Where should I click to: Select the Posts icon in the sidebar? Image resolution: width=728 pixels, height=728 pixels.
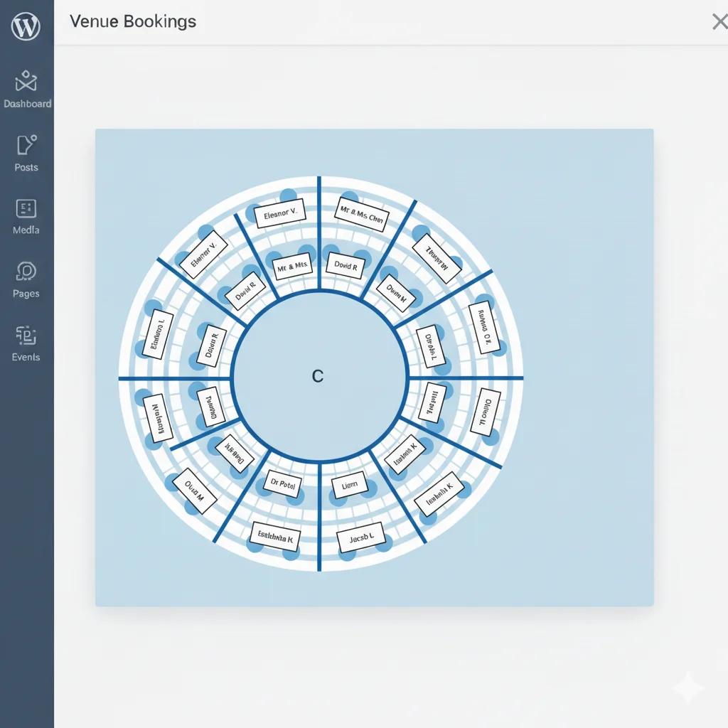tap(26, 144)
